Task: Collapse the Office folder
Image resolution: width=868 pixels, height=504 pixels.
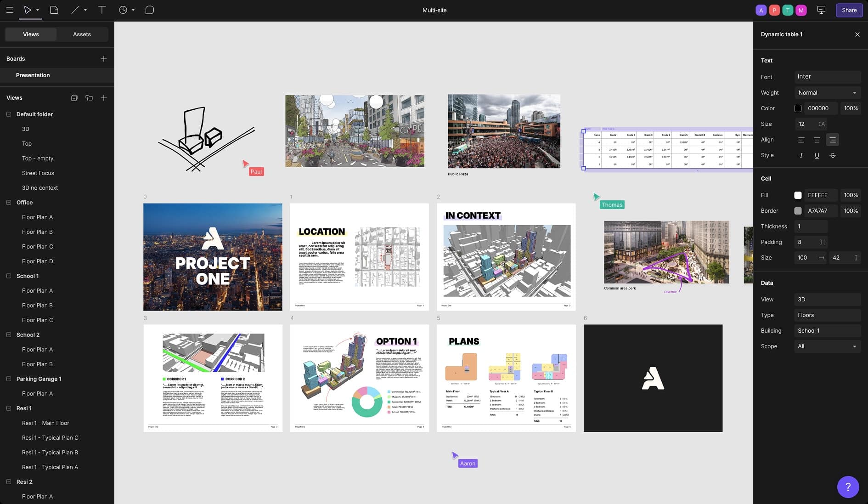Action: [x=9, y=203]
